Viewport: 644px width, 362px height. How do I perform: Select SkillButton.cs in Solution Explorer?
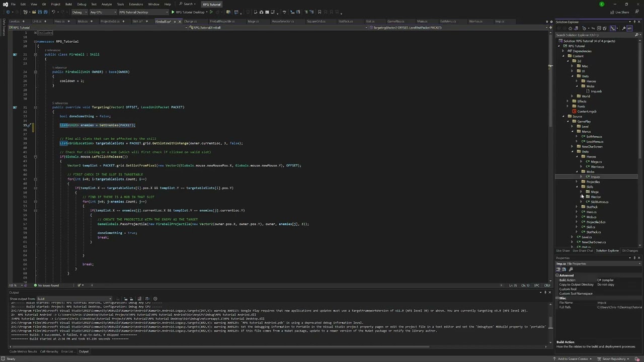click(599, 202)
